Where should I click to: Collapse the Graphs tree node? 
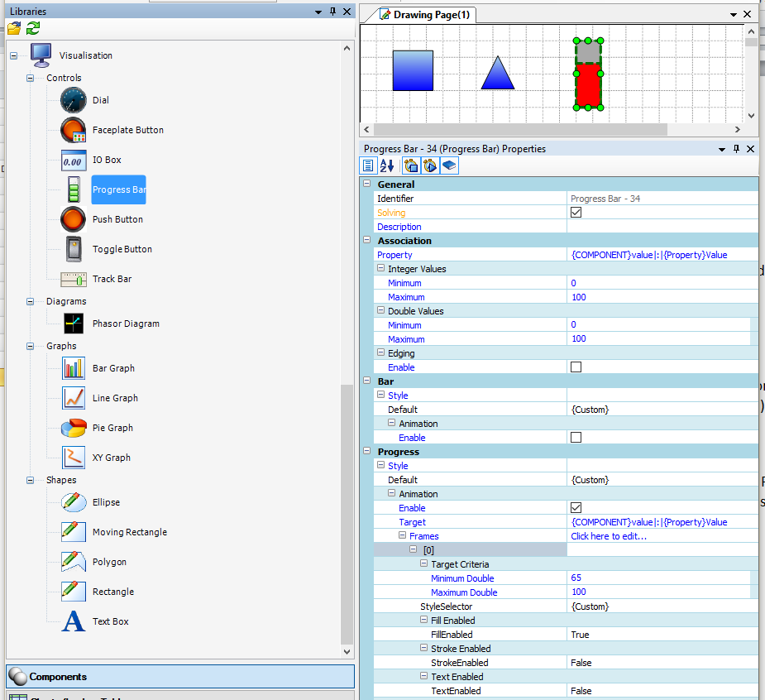click(x=31, y=346)
